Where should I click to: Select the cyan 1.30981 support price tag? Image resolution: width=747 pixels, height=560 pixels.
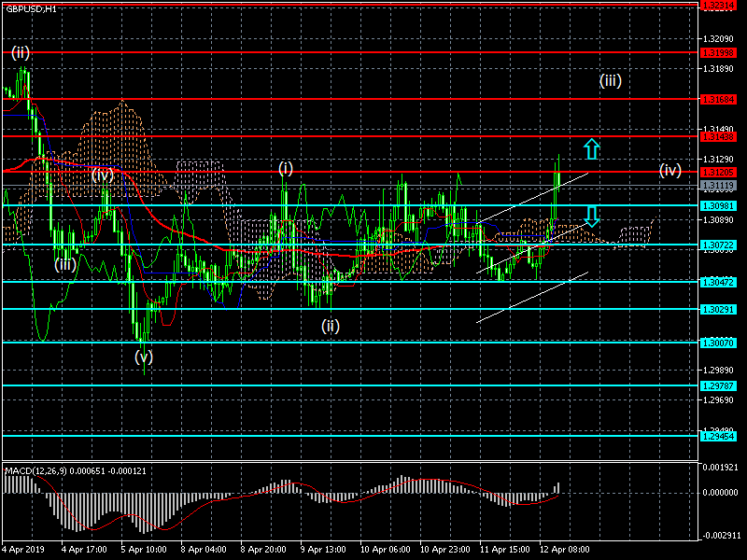pyautogui.click(x=718, y=205)
